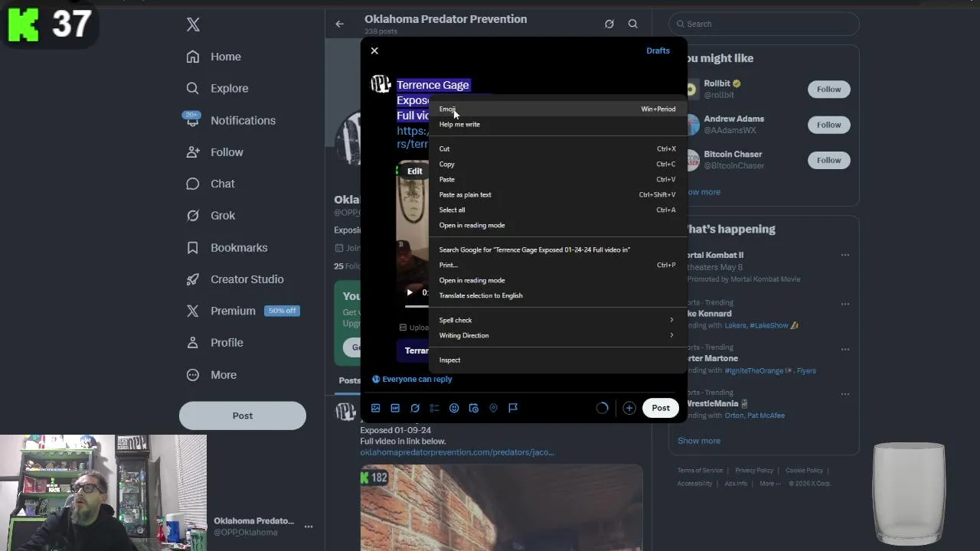The height and width of the screenshot is (551, 980).
Task: Open account menu dots near Oklahoma Predato...
Action: coord(309,527)
